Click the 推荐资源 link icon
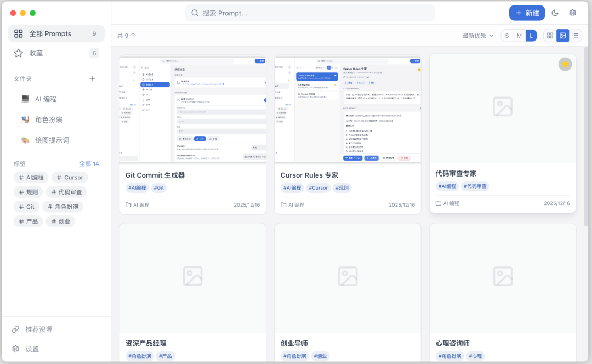The image size is (592, 364). click(15, 329)
